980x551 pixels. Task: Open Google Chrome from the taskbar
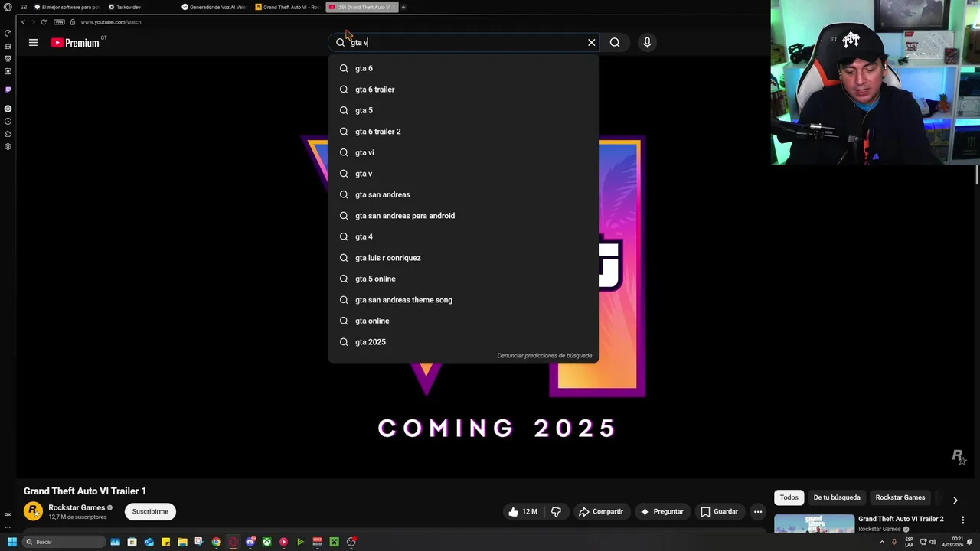(x=217, y=542)
